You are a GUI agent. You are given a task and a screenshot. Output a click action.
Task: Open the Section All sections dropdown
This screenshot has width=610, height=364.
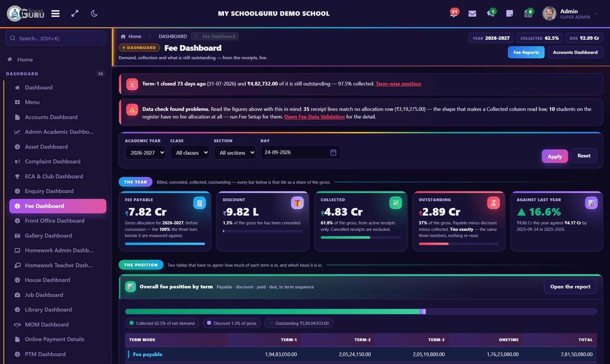(x=235, y=152)
